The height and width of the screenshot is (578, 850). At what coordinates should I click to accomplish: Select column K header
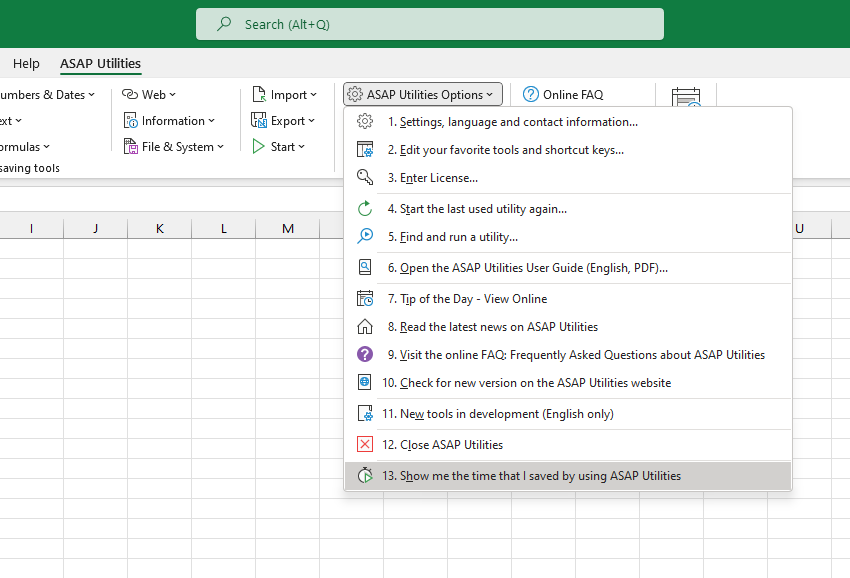(x=159, y=228)
